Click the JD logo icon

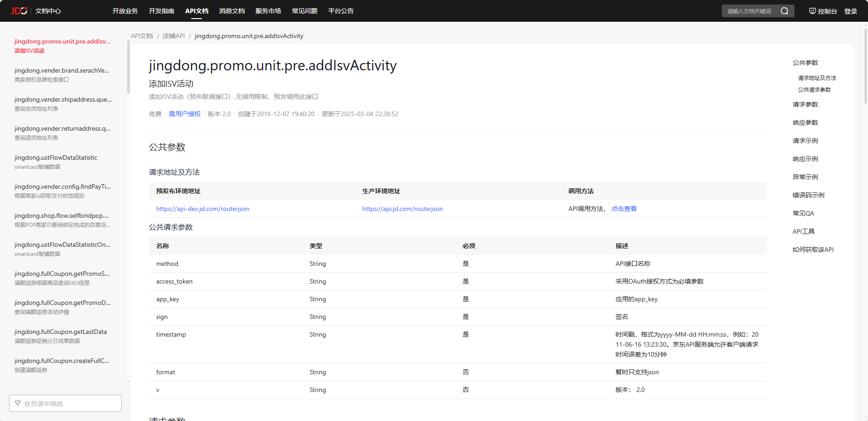click(x=19, y=11)
